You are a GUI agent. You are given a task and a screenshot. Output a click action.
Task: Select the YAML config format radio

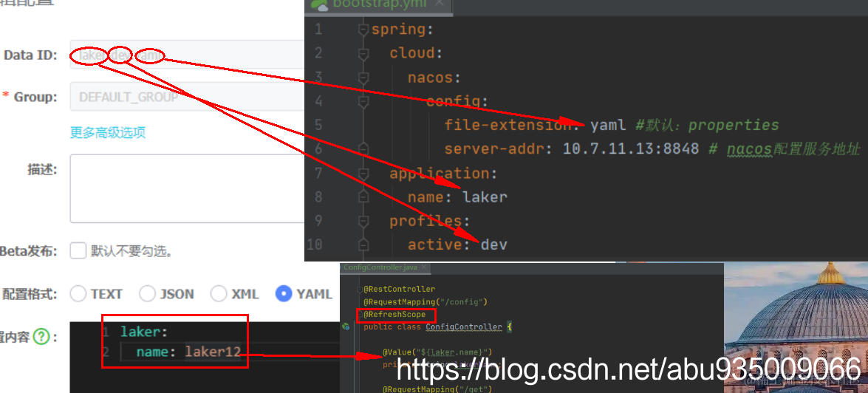click(284, 293)
